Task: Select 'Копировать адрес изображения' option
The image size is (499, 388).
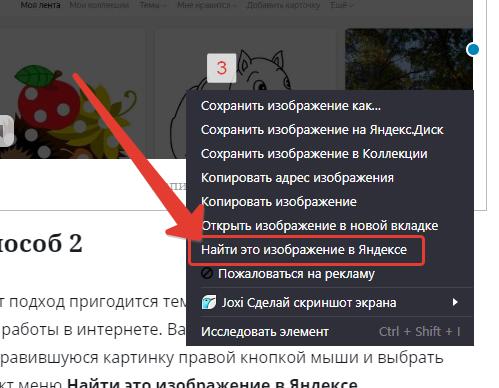Action: click(330, 178)
